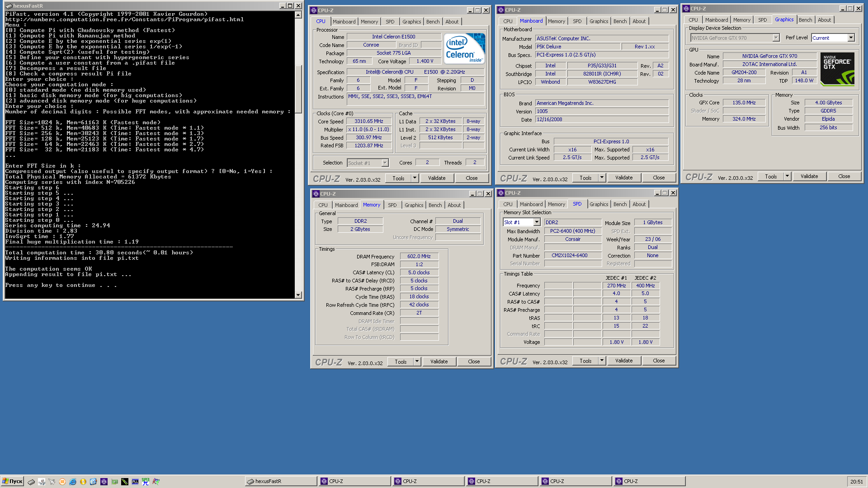The image size is (868, 488).
Task: Launch CPU-Z purple icon in quick launch
Action: coord(104,482)
